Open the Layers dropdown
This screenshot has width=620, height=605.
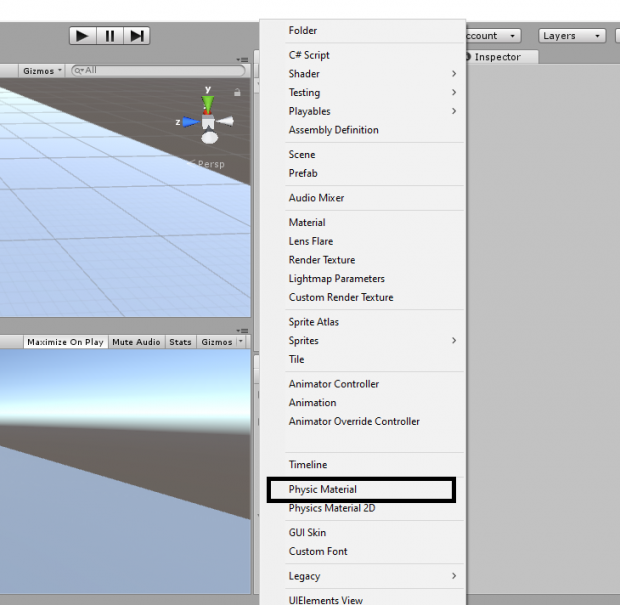click(572, 36)
